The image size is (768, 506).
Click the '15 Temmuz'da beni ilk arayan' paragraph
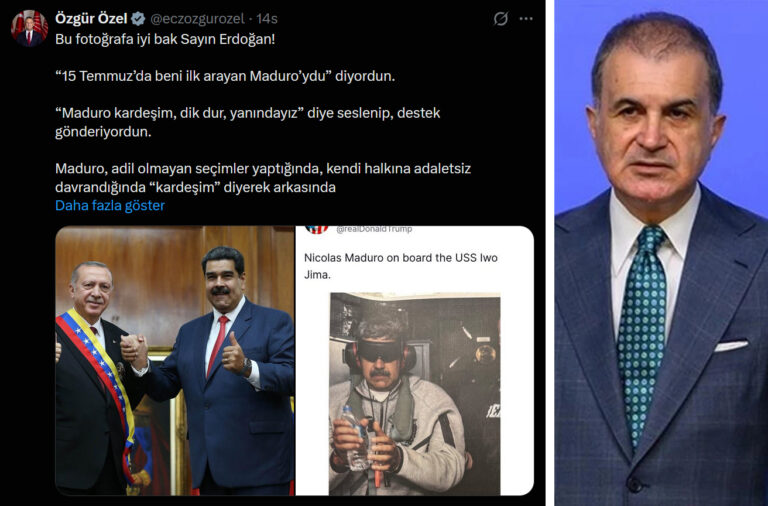coord(225,76)
